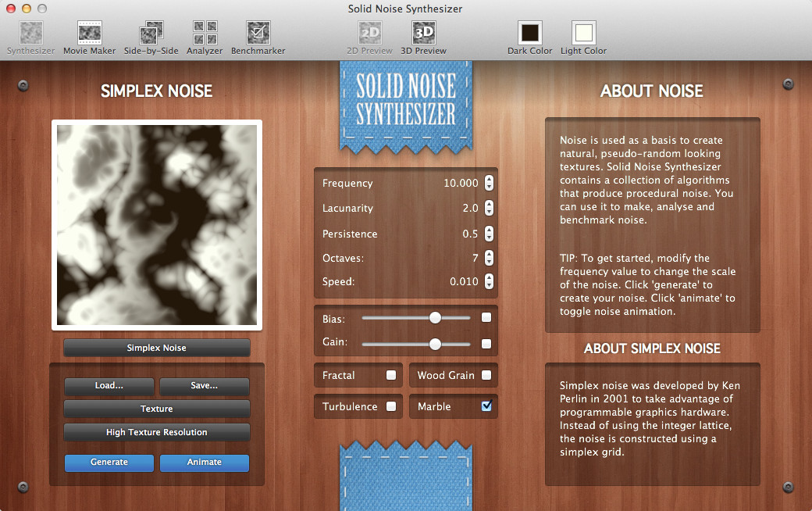Viewport: 812px width, 511px height.
Task: Open the Movie Maker tool
Action: pos(89,38)
